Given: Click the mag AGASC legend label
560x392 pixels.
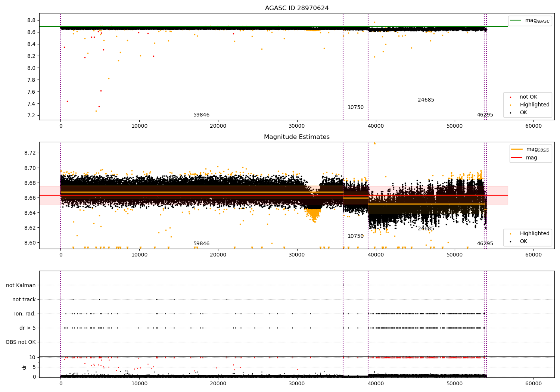Looking at the screenshot, I should pos(537,21).
